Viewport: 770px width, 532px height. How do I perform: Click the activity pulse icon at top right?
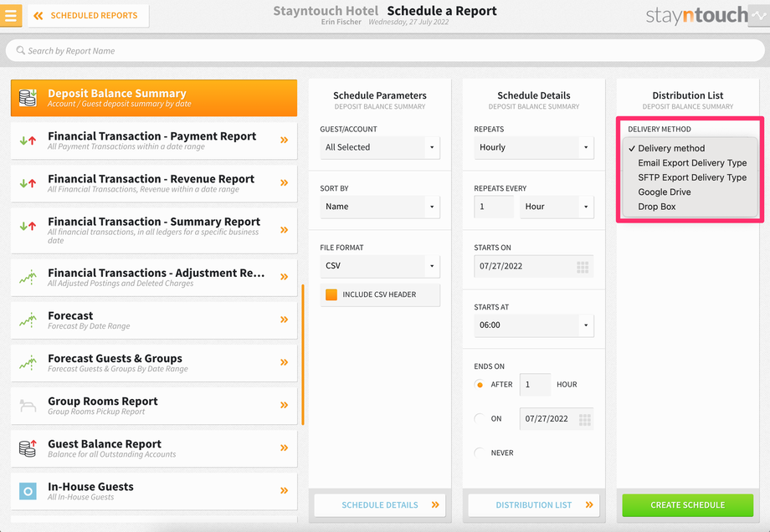pyautogui.click(x=759, y=16)
